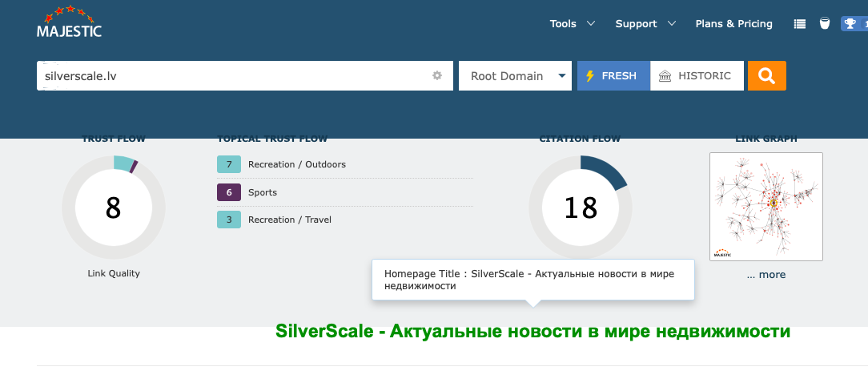Click the trophy icon in header
The width and height of the screenshot is (868, 387).
(850, 23)
